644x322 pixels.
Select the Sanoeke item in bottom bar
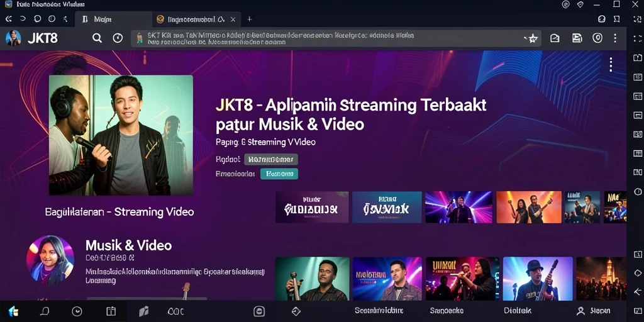coord(447,311)
